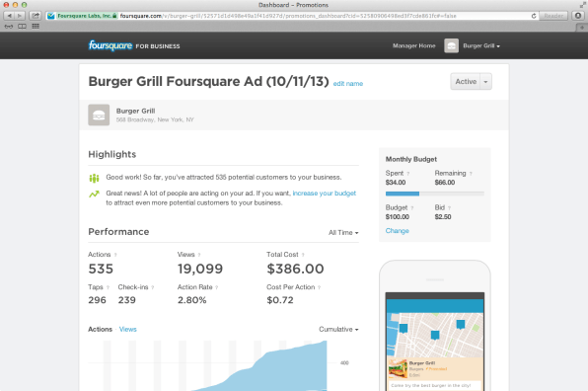Click the Burger Grill venue icon in header
This screenshot has width=588, height=391.
click(451, 45)
